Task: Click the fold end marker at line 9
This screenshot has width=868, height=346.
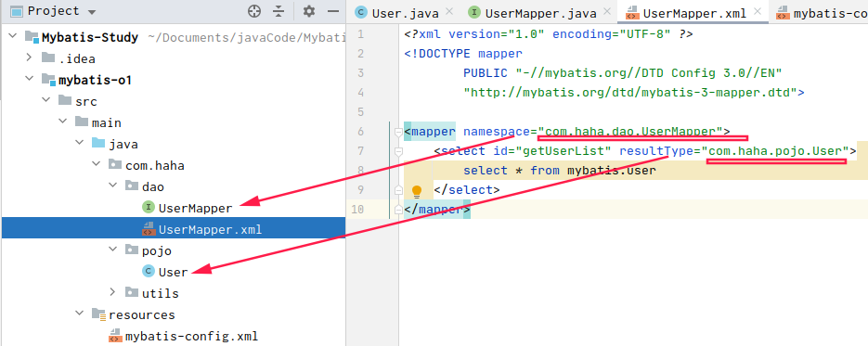Action: point(397,190)
